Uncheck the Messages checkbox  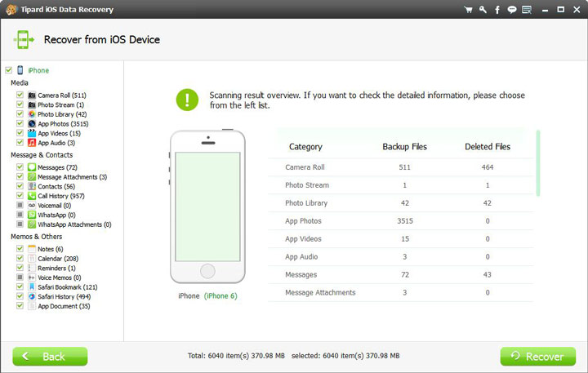[20, 167]
